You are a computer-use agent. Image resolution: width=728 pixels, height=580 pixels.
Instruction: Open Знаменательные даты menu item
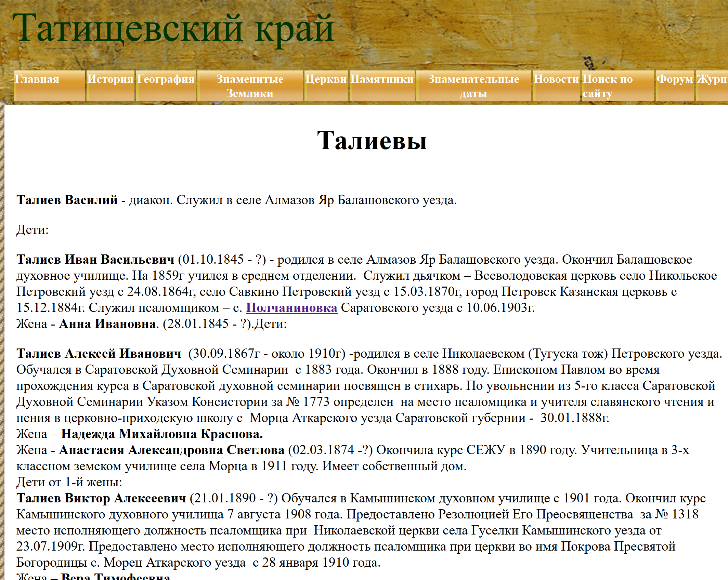[x=474, y=85]
